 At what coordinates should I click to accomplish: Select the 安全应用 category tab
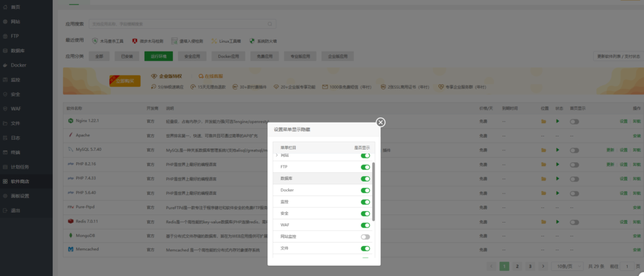192,56
